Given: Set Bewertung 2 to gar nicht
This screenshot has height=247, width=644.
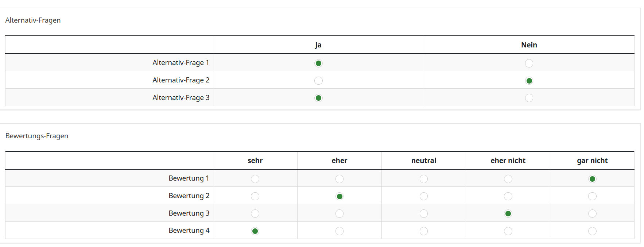Looking at the screenshot, I should point(592,196).
